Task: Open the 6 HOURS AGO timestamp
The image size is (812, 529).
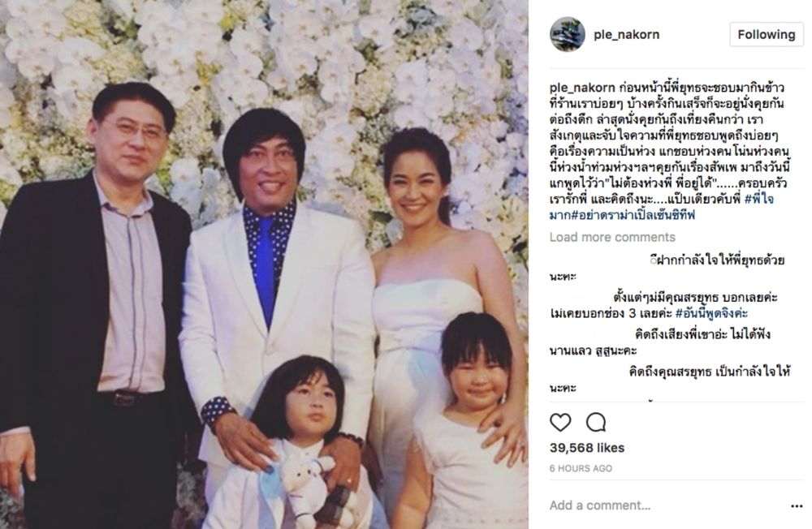Action: coord(581,468)
